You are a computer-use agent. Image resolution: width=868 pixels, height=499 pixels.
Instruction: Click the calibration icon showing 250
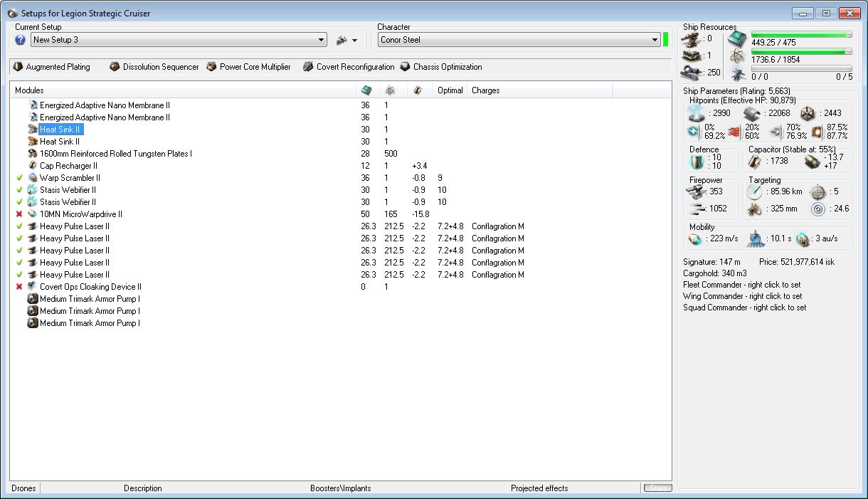690,72
